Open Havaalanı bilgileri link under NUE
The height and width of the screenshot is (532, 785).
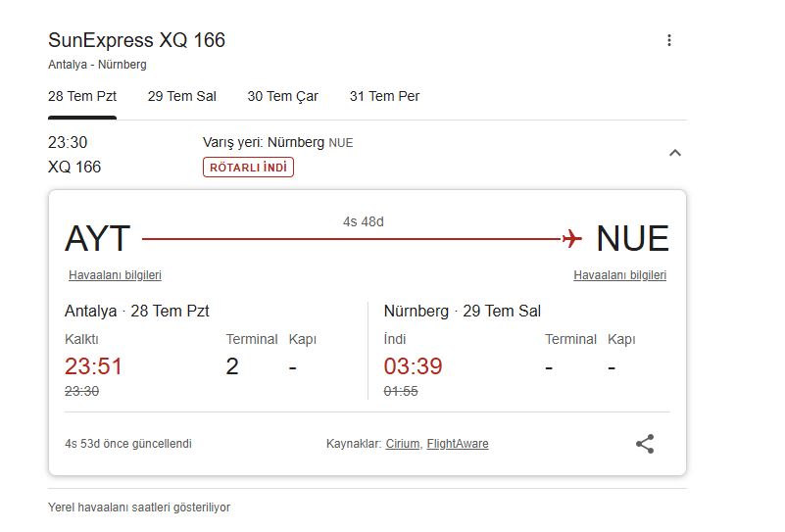[619, 275]
